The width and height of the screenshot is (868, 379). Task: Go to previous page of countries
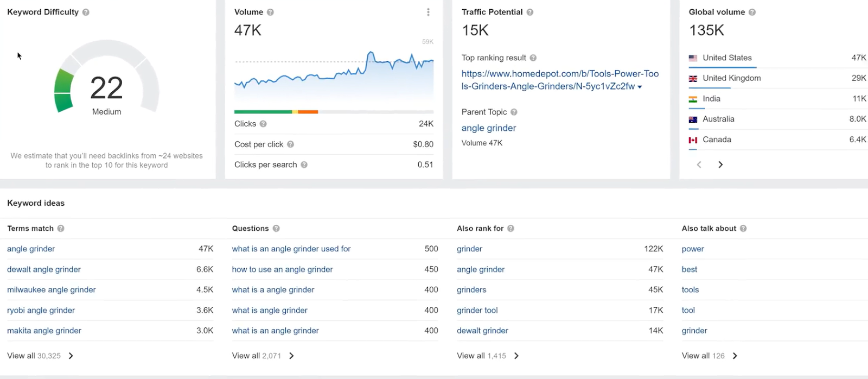click(x=699, y=165)
